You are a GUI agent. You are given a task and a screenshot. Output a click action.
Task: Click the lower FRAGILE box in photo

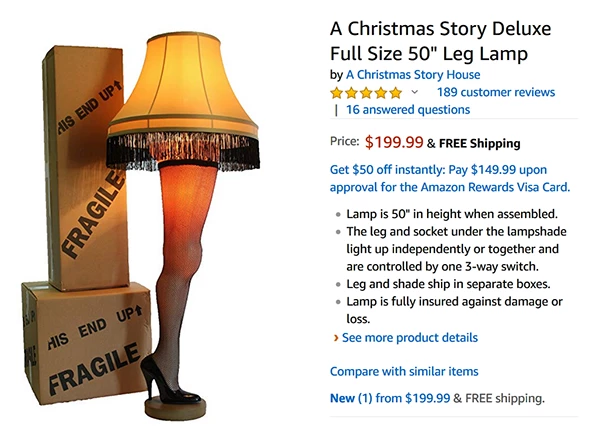pos(86,342)
